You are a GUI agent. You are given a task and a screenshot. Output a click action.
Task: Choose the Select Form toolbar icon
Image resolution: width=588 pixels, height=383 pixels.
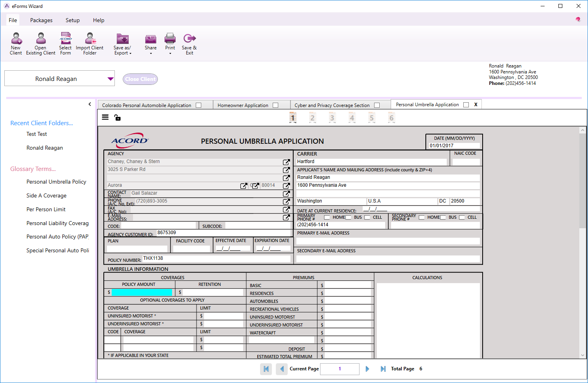pyautogui.click(x=66, y=38)
